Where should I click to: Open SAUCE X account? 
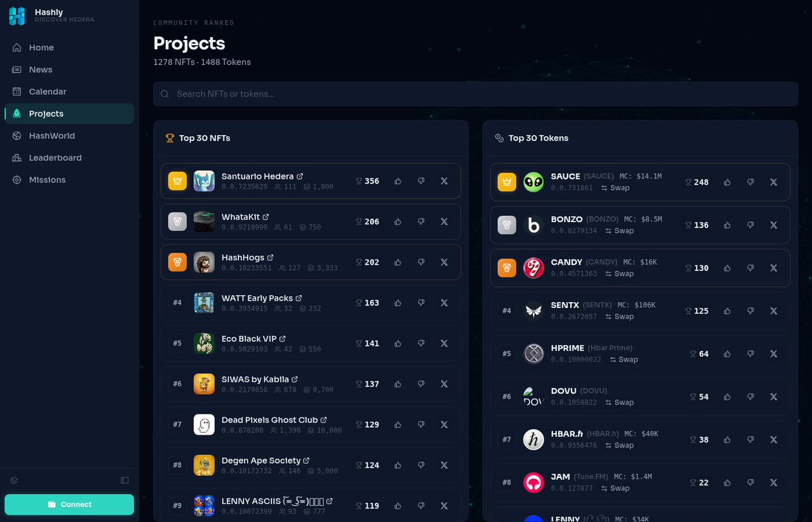(773, 182)
